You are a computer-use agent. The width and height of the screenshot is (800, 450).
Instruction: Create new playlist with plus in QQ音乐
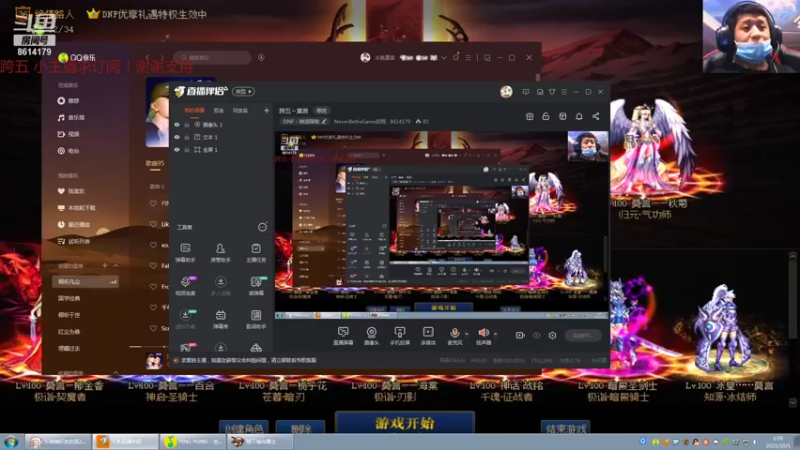point(105,266)
